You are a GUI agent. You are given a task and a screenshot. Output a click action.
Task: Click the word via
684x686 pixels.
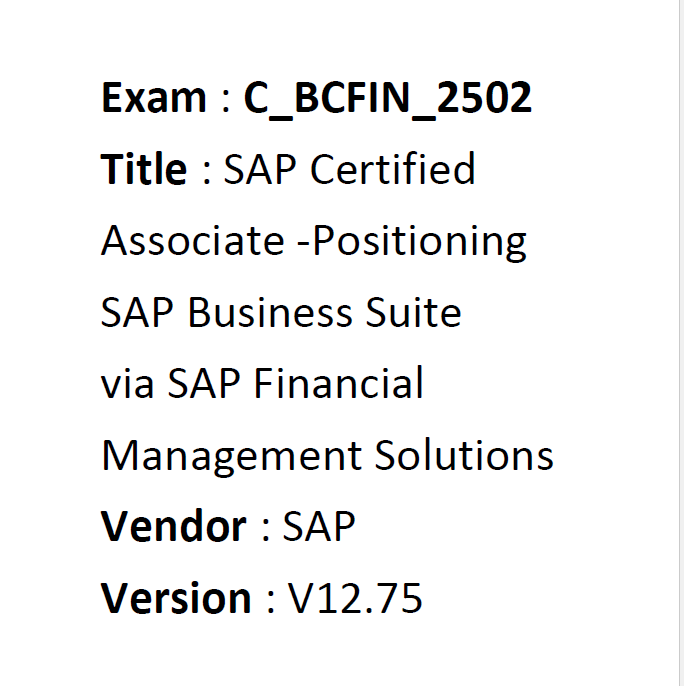pos(127,383)
